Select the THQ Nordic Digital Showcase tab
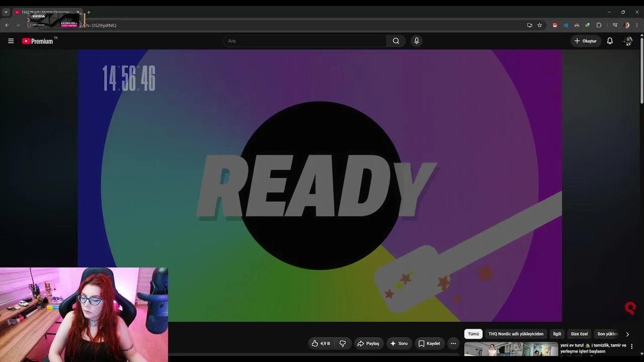 46,12
